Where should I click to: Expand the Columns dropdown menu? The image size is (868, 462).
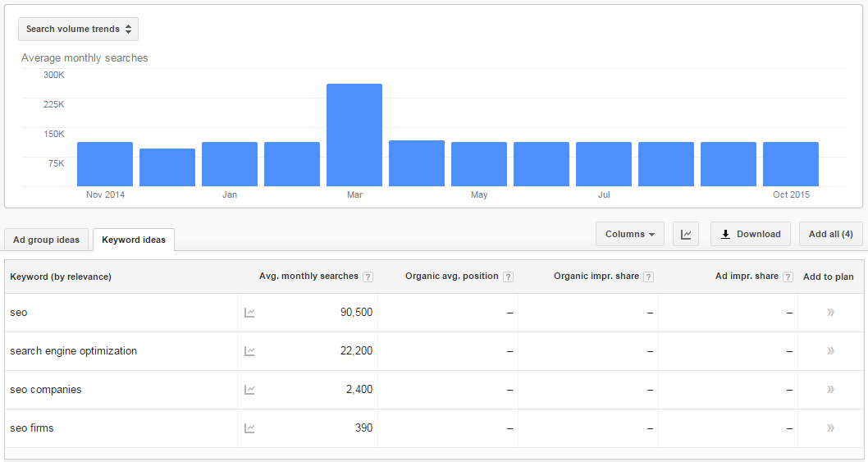pos(629,234)
